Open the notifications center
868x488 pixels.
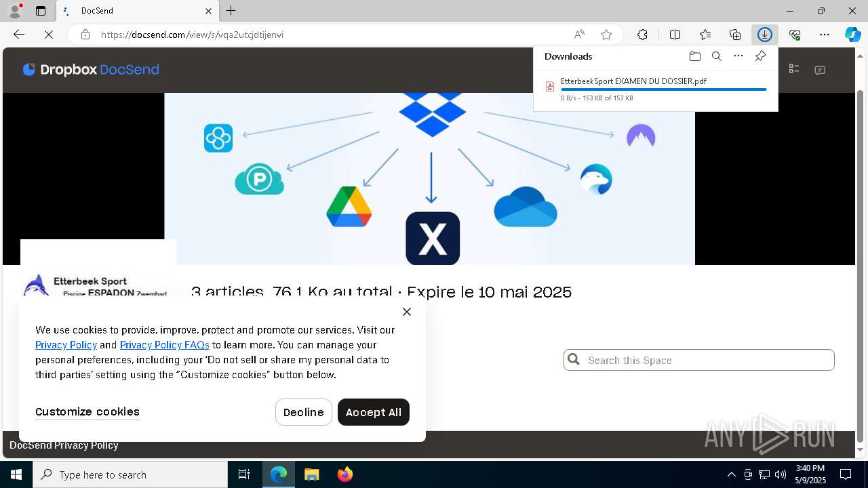pyautogui.click(x=846, y=474)
